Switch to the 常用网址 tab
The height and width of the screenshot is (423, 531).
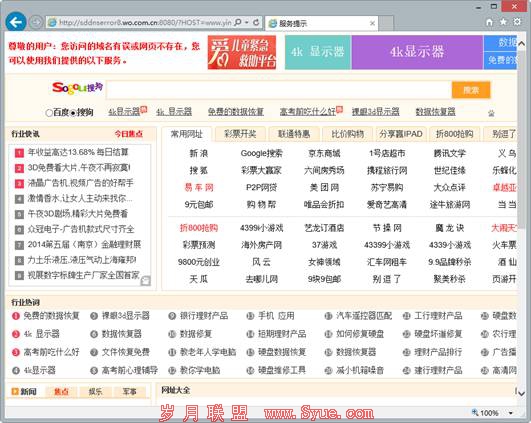(x=186, y=134)
